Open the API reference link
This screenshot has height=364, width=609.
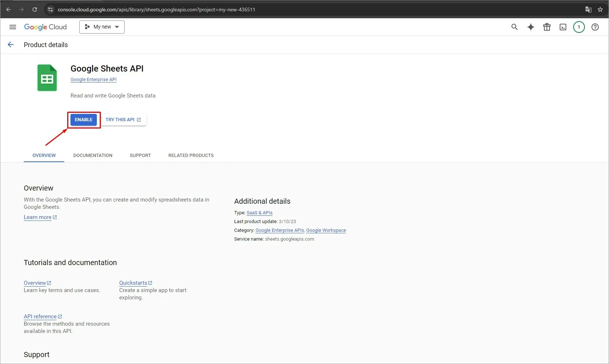pos(40,316)
